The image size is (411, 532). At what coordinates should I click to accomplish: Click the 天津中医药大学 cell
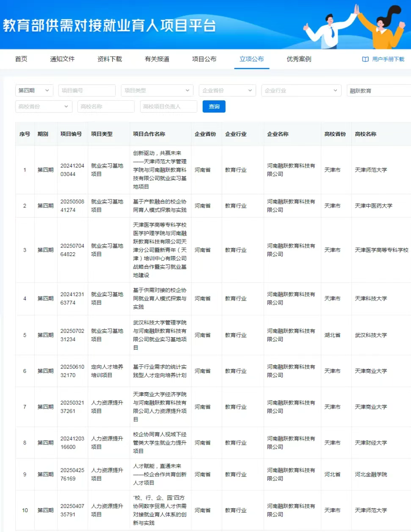tap(373, 206)
